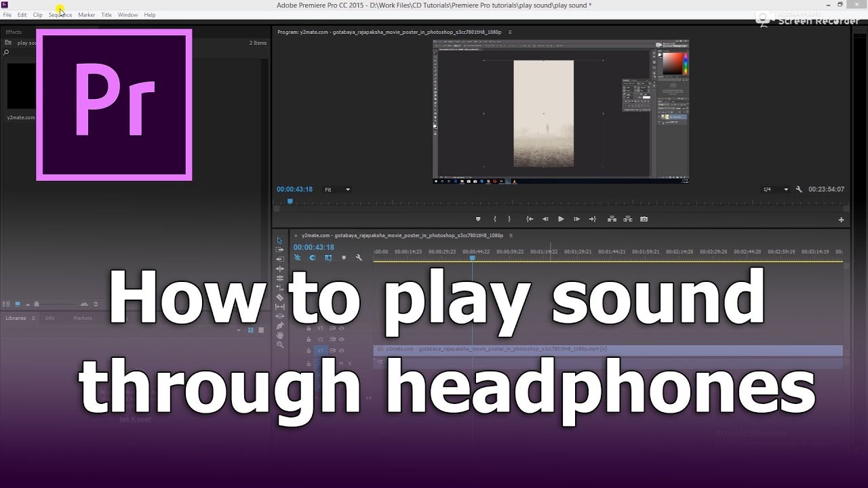
Task: Open Program Monitor settings wrench
Action: (x=799, y=190)
